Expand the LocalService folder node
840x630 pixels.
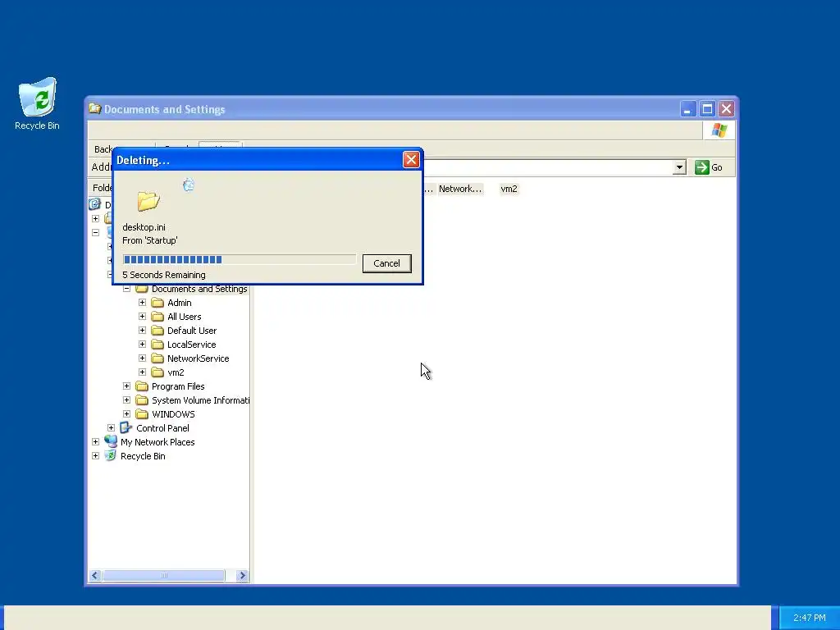pos(142,345)
